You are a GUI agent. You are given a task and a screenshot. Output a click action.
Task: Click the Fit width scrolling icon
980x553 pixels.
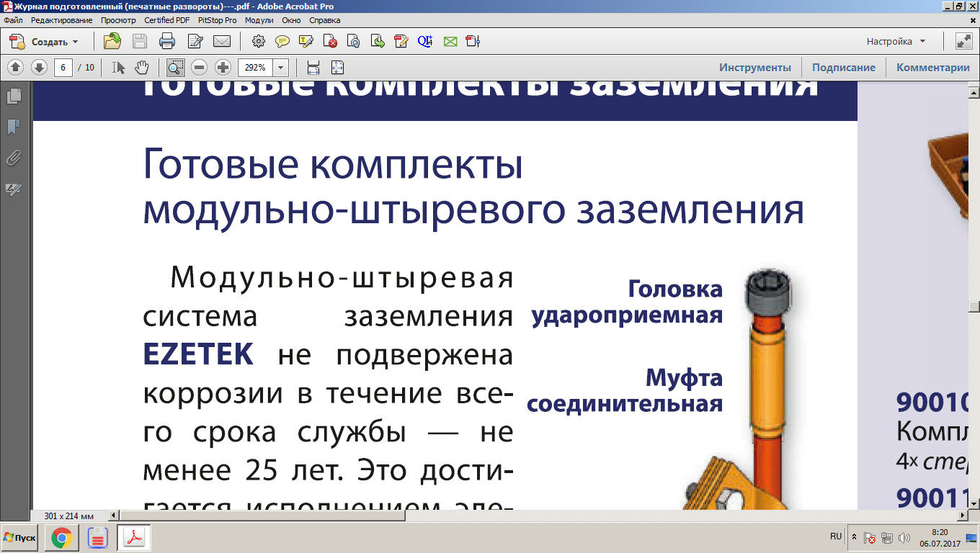[x=313, y=68]
